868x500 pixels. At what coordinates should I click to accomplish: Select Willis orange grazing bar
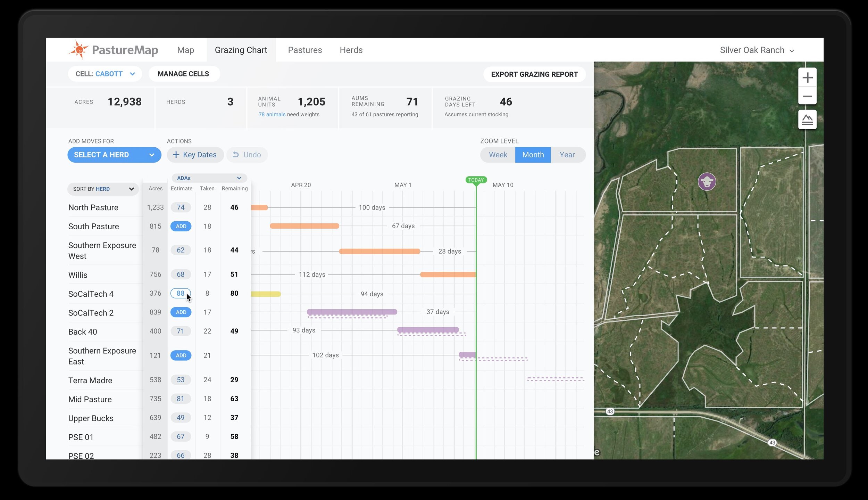[x=448, y=274]
